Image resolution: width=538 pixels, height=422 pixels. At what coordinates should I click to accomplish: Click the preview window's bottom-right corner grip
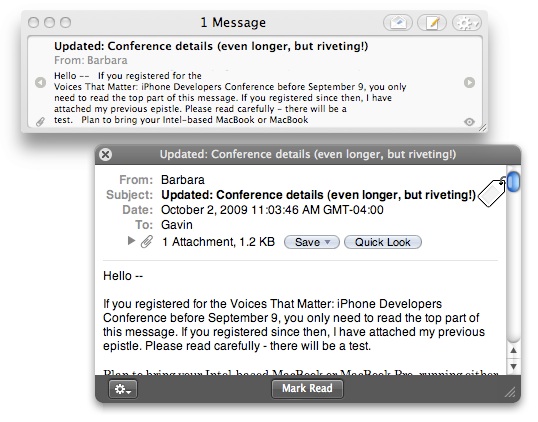tap(511, 392)
